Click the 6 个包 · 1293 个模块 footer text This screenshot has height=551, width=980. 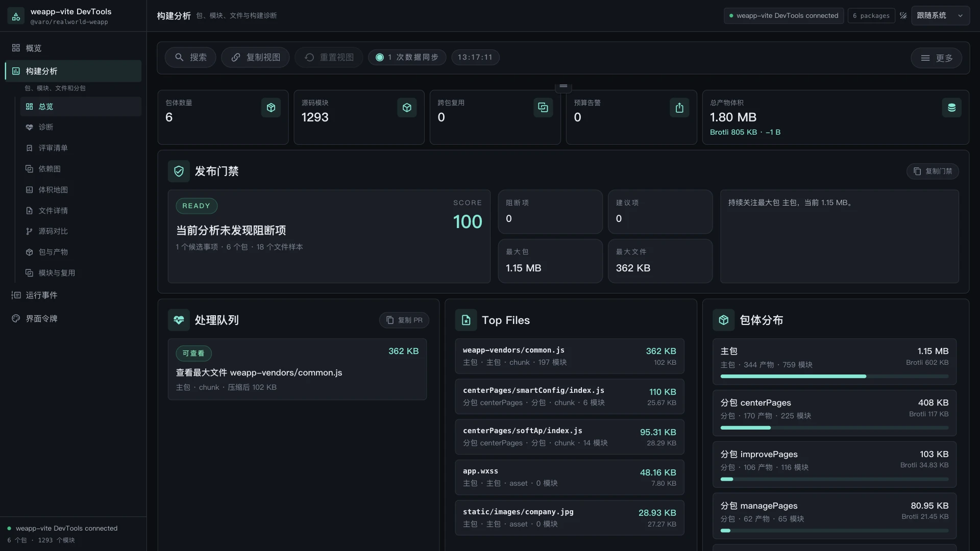point(41,540)
